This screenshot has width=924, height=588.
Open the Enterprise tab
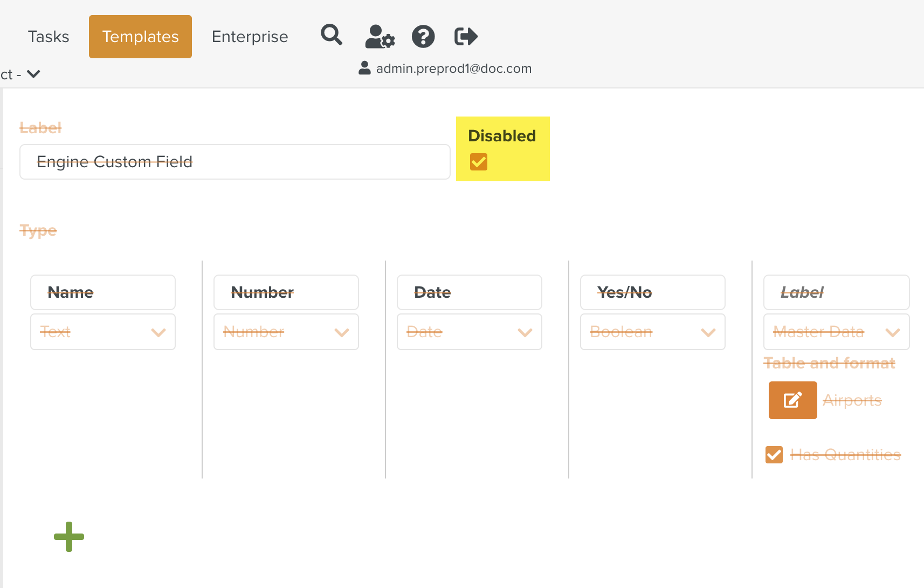[x=250, y=37]
